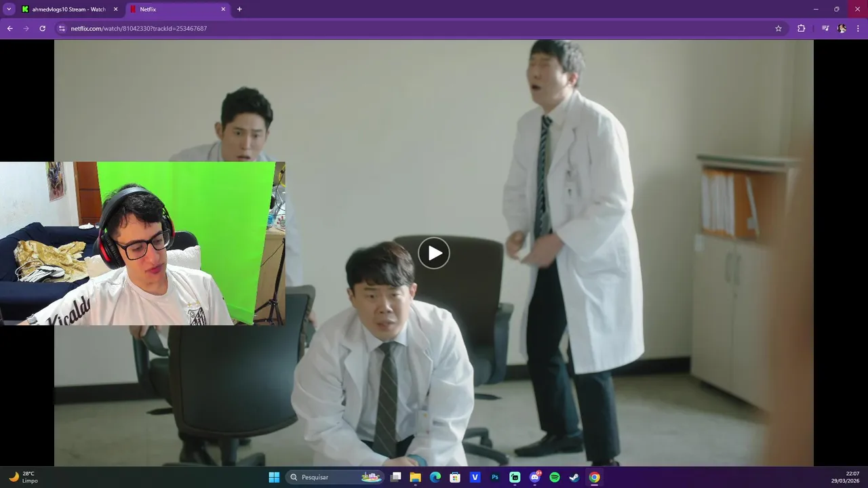Reload the Netflix page
The width and height of the screenshot is (868, 488).
pyautogui.click(x=42, y=28)
